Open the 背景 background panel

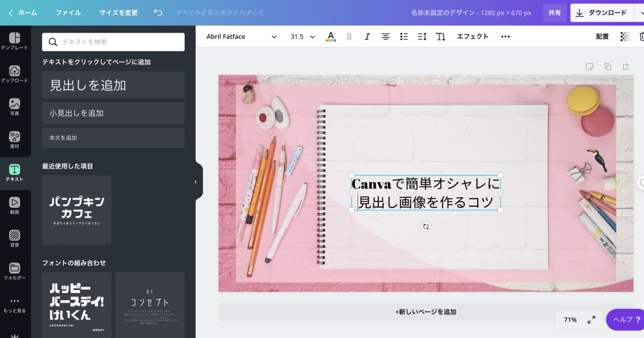[x=15, y=238]
